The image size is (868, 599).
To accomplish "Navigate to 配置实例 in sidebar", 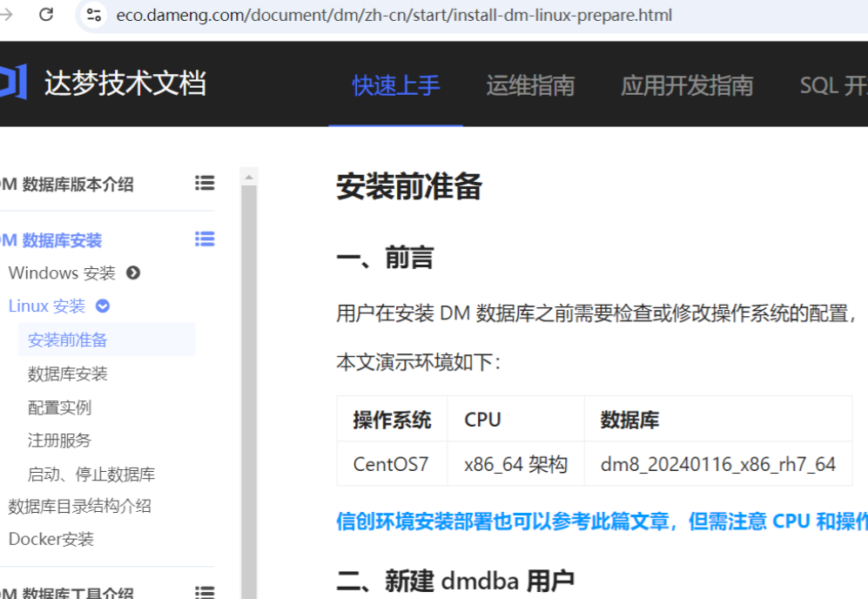I will pyautogui.click(x=59, y=407).
